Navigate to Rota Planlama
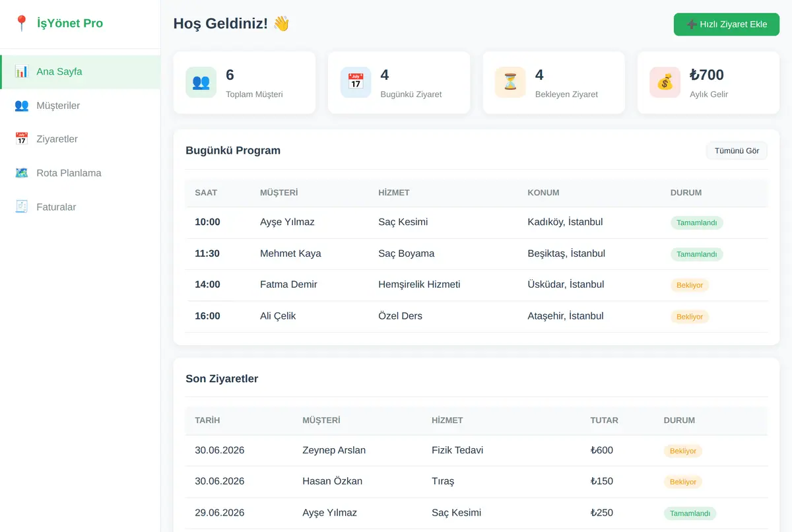The height and width of the screenshot is (532, 792). (81, 173)
